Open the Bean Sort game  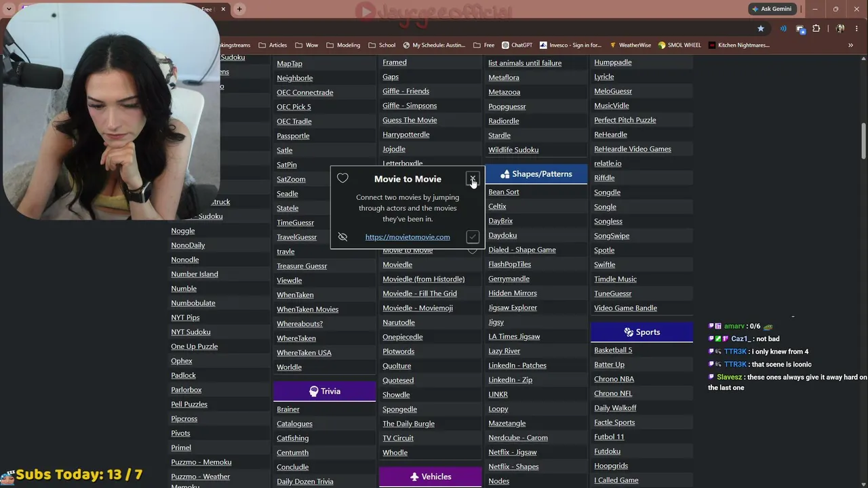click(504, 192)
